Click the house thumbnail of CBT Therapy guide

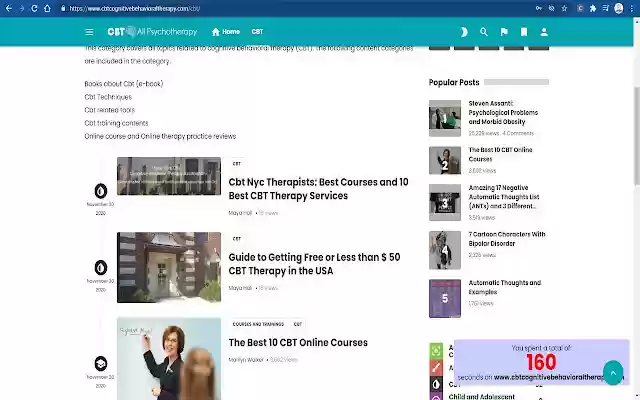(169, 267)
